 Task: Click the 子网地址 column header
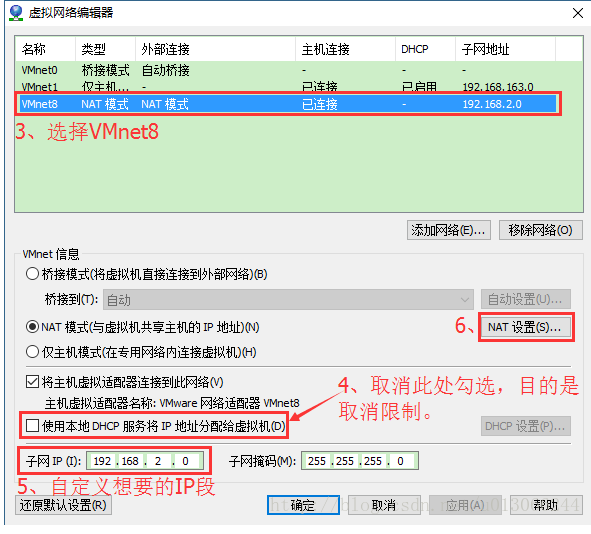point(505,49)
